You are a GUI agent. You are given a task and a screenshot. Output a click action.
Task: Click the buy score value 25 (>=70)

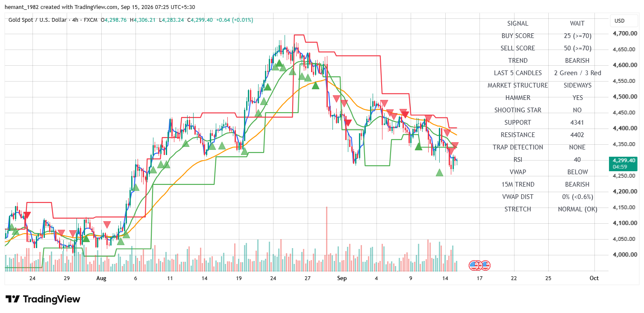point(577,36)
